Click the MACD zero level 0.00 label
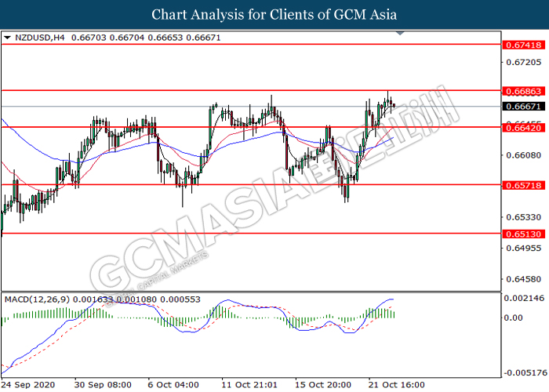The image size is (549, 392). click(x=514, y=318)
